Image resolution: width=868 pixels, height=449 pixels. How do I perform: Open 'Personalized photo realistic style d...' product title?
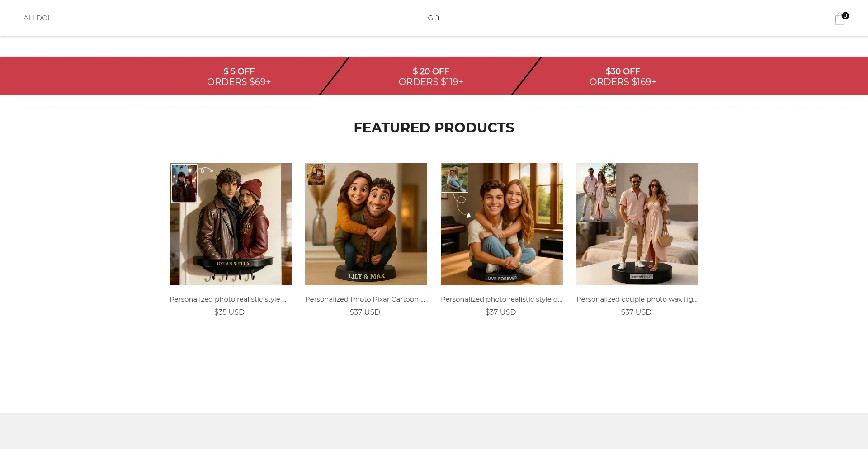tap(501, 299)
